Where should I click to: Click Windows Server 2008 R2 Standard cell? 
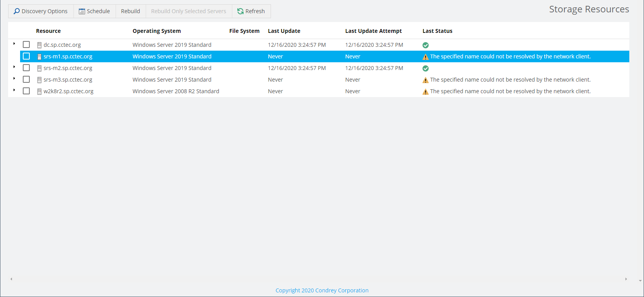tap(176, 91)
